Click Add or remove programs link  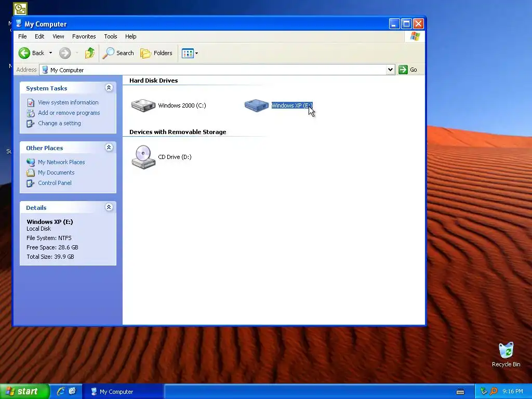tap(69, 113)
